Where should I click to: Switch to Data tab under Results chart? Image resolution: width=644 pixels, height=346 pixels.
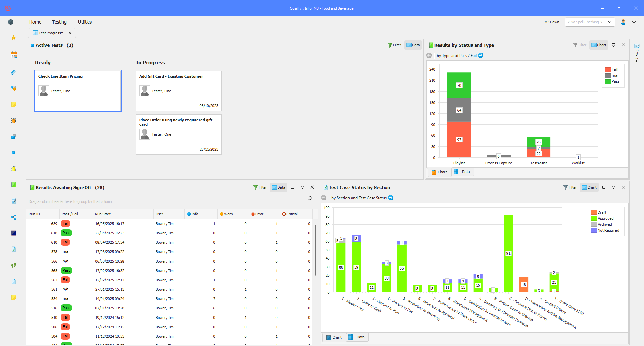tap(462, 172)
